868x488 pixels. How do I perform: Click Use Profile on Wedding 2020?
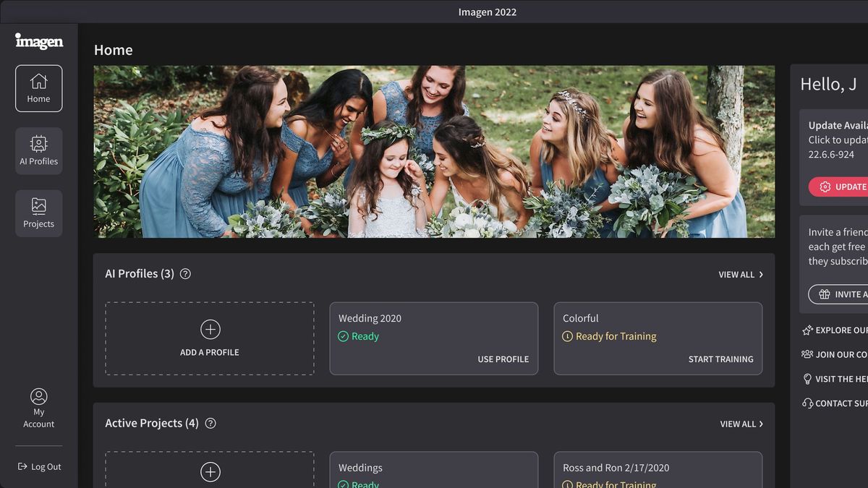(x=503, y=359)
